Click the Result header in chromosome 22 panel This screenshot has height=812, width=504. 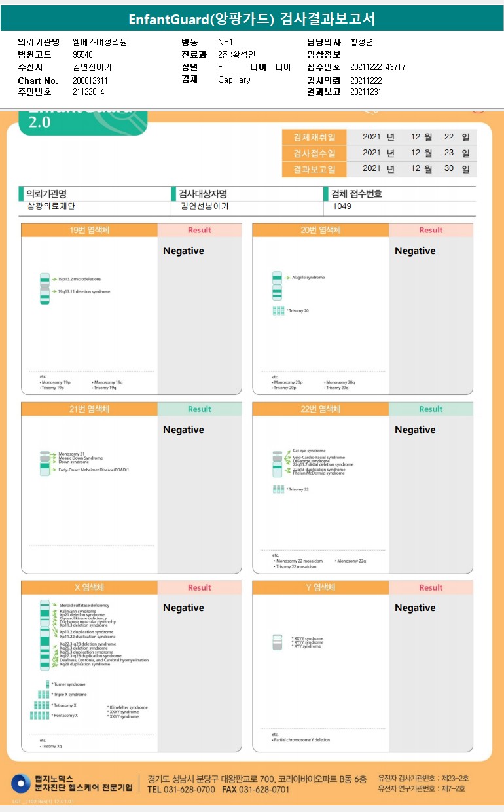[x=431, y=409]
